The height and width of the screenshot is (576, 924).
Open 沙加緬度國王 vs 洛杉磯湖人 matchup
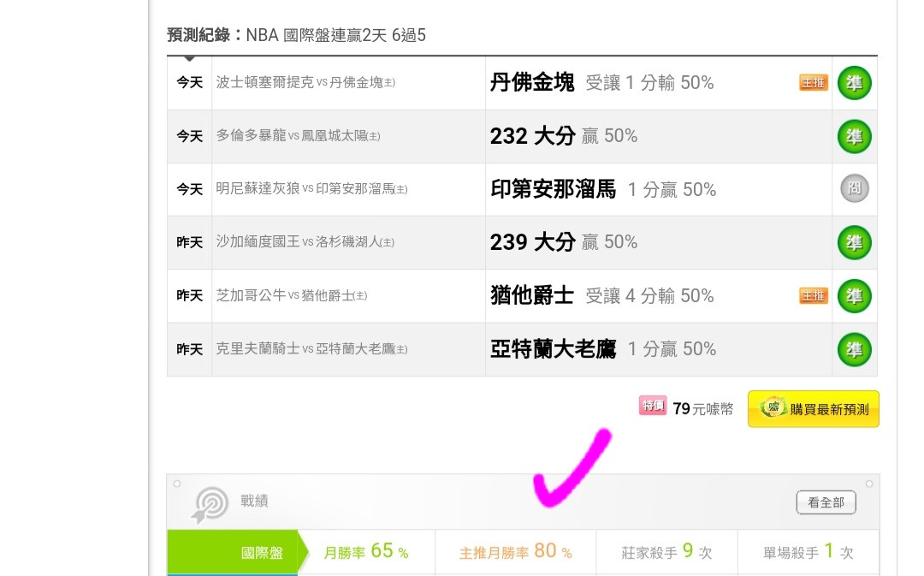coord(305,241)
